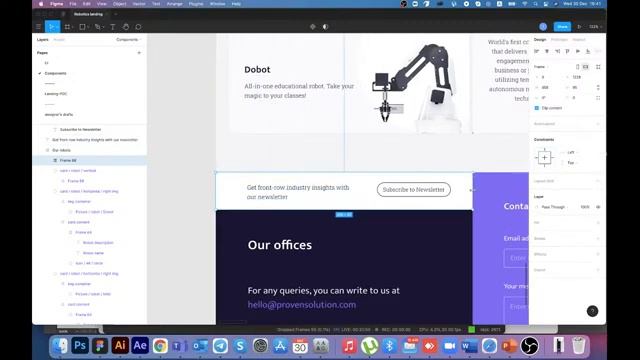This screenshot has height=360, width=640.
Task: Toggle the Clip content checkbox
Action: coord(537,108)
